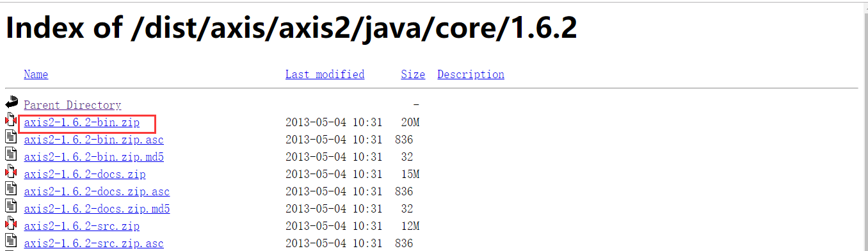Click the page heading Index of /dist/axis/axis2/java/core/1.6.2
This screenshot has width=868, height=251.
[291, 28]
